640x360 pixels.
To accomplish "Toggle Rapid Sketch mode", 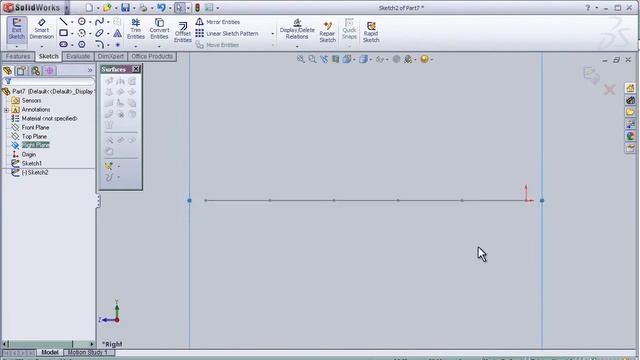I will click(371, 32).
